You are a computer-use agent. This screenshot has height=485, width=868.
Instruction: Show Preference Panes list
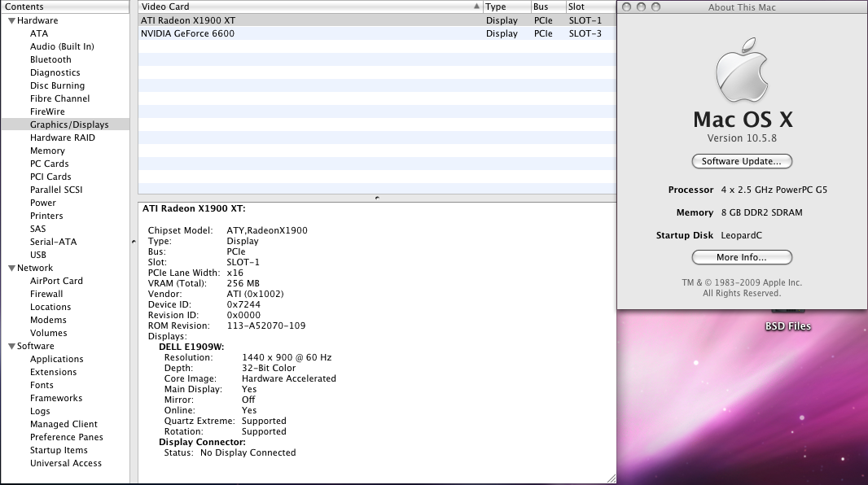67,438
